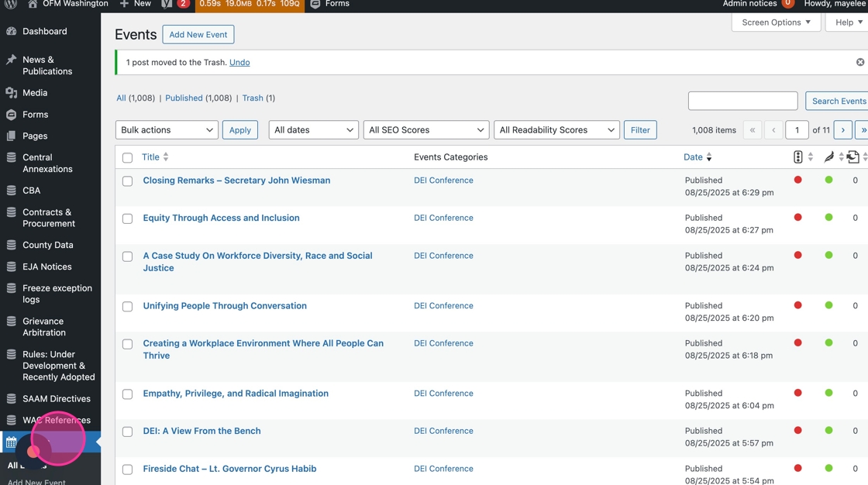Check Equity Through Access and Inclusion checkbox
The height and width of the screenshot is (485, 868).
point(127,218)
